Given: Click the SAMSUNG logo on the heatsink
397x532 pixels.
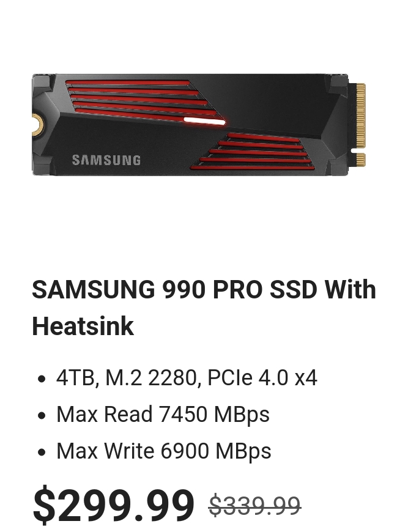Looking at the screenshot, I should coord(106,160).
